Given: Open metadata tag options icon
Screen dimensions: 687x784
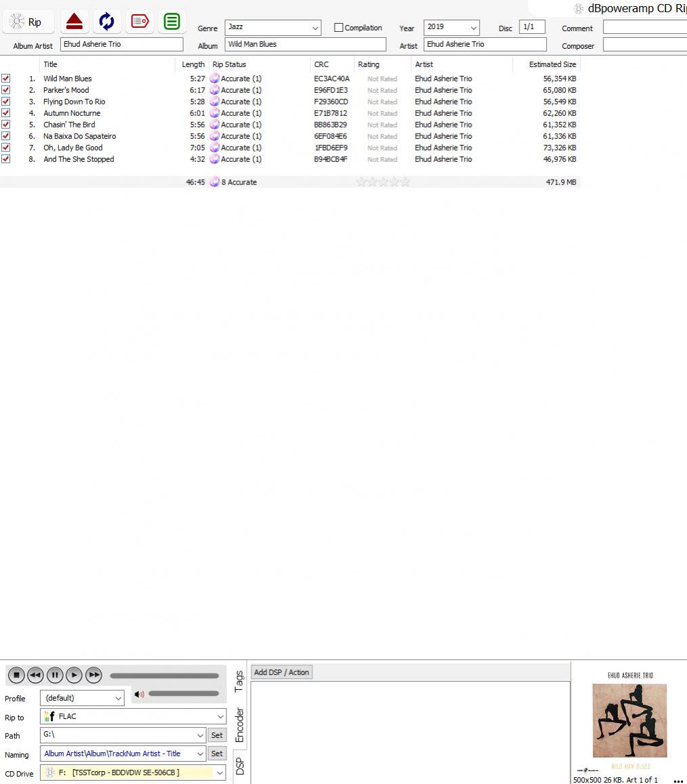Looking at the screenshot, I should click(x=140, y=22).
